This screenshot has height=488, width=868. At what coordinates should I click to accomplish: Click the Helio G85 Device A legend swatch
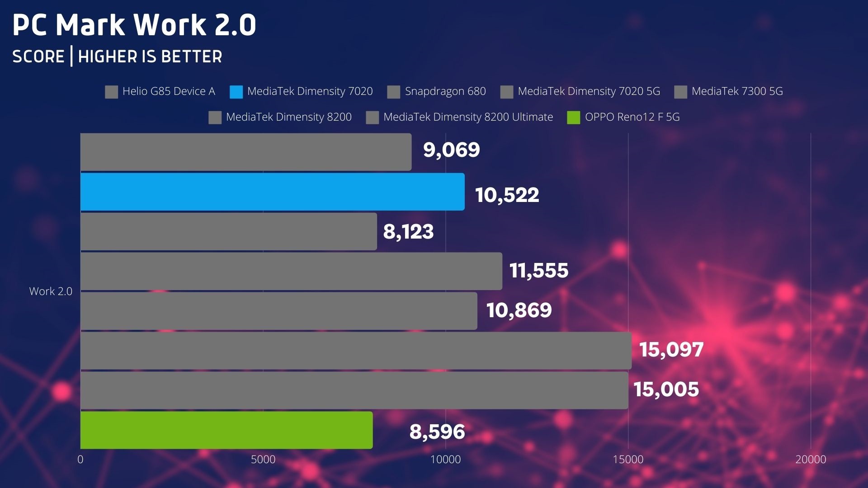(x=111, y=92)
